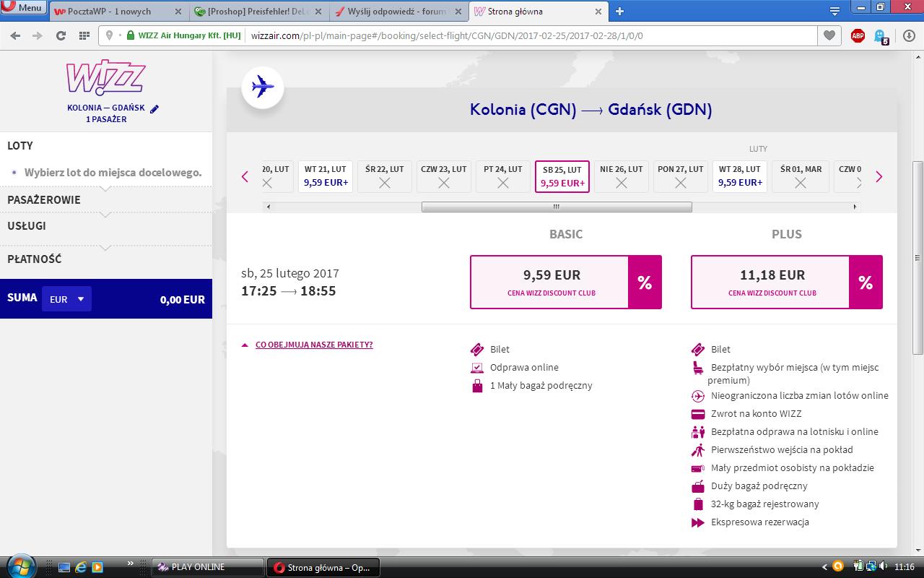Reload the current page
Screen dimensions: 924x578
[61, 35]
